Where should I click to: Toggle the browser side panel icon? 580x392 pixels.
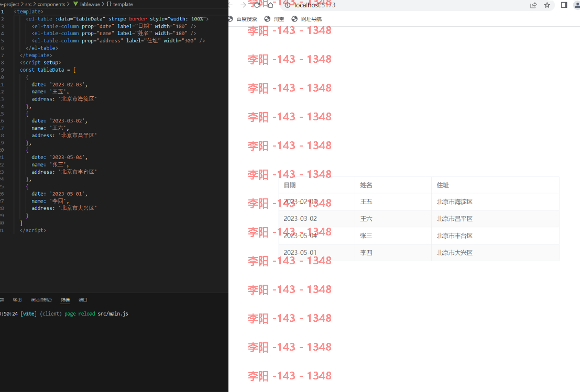coord(564,5)
